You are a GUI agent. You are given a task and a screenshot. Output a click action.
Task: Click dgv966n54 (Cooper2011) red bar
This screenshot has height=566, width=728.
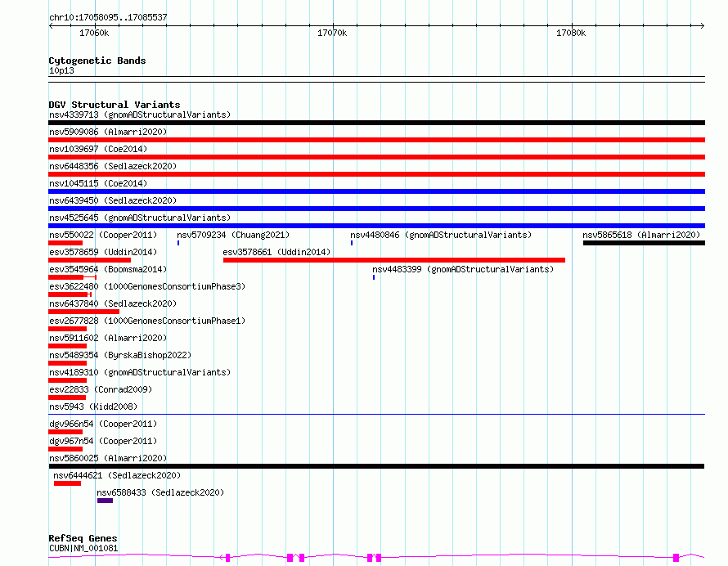point(65,432)
